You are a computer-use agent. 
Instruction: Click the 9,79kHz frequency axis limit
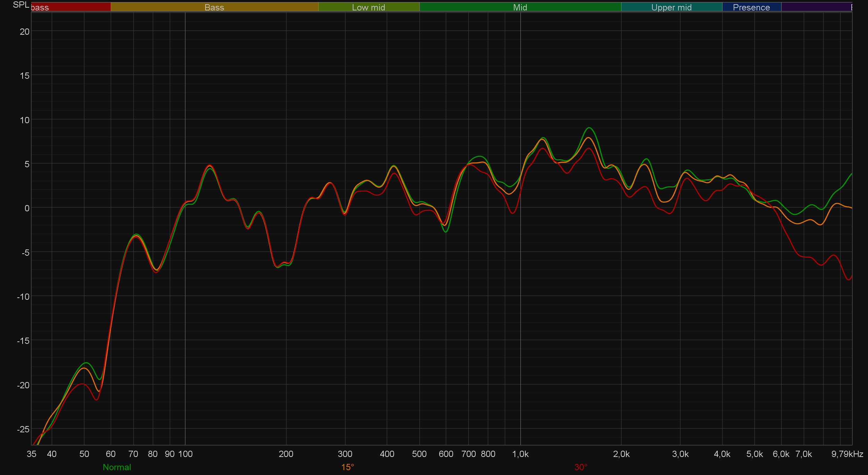point(847,454)
